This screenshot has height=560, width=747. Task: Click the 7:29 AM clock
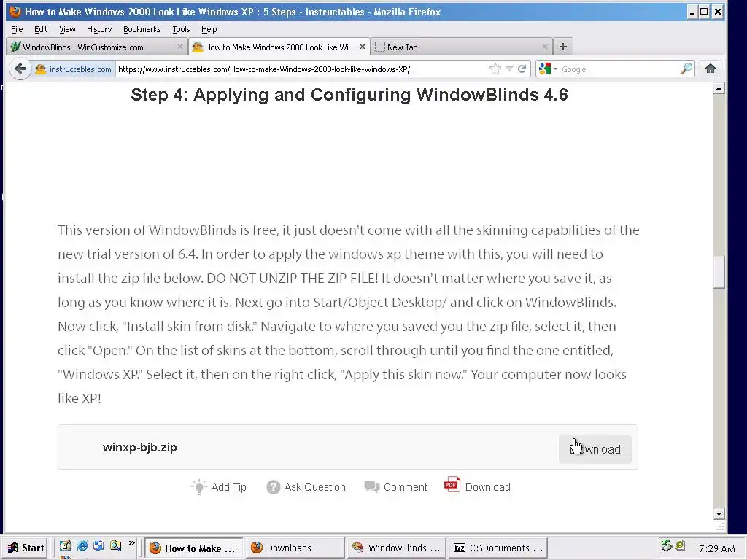[716, 548]
